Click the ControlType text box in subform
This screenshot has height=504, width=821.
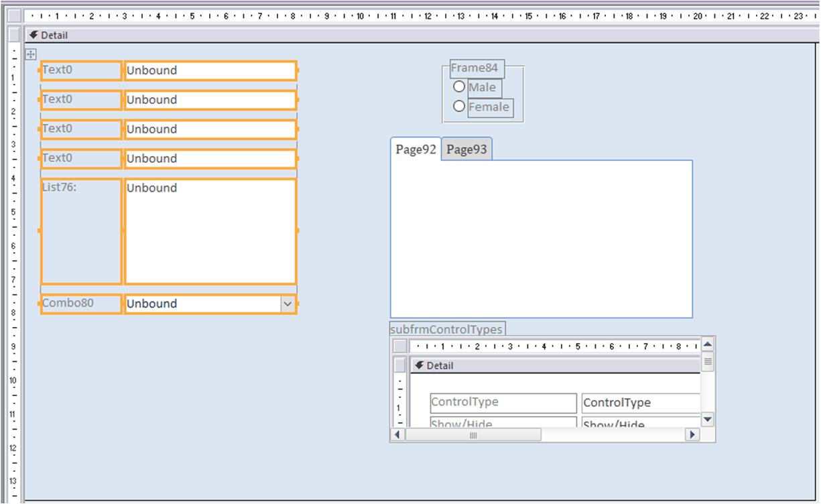641,403
